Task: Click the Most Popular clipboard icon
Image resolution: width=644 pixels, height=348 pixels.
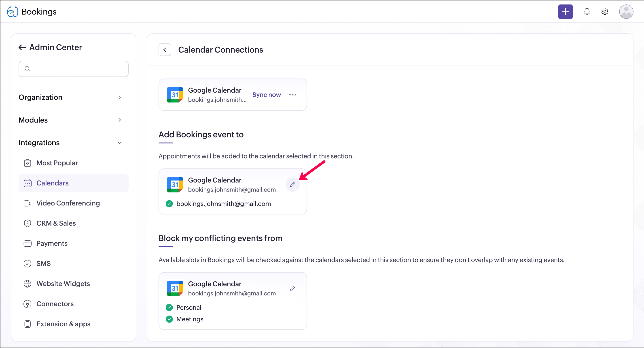Action: (x=28, y=163)
